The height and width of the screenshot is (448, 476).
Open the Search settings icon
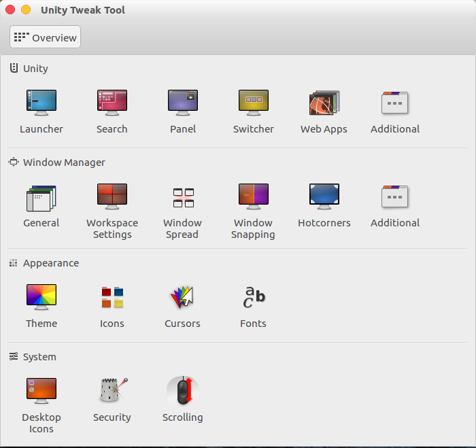(x=112, y=103)
